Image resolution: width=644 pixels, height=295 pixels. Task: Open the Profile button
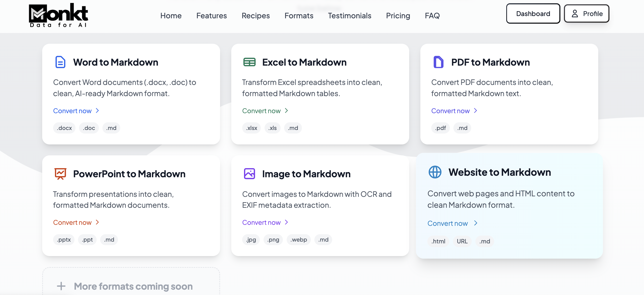point(587,13)
